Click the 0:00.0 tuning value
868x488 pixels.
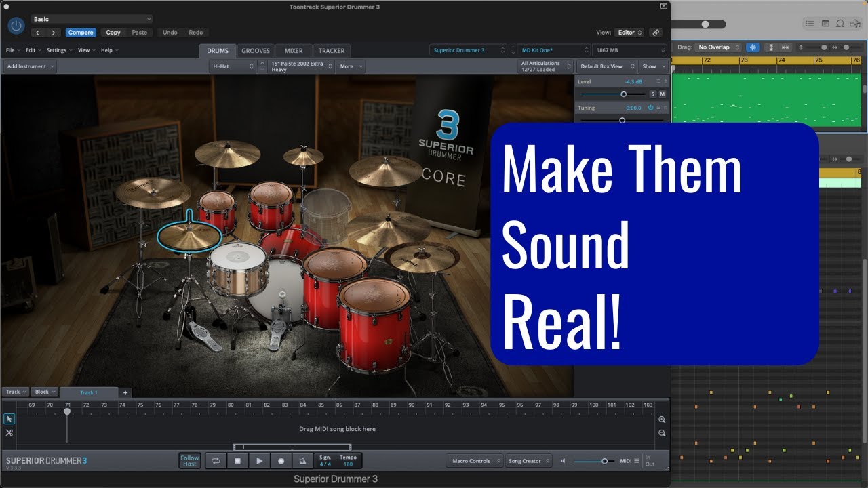pyautogui.click(x=633, y=108)
